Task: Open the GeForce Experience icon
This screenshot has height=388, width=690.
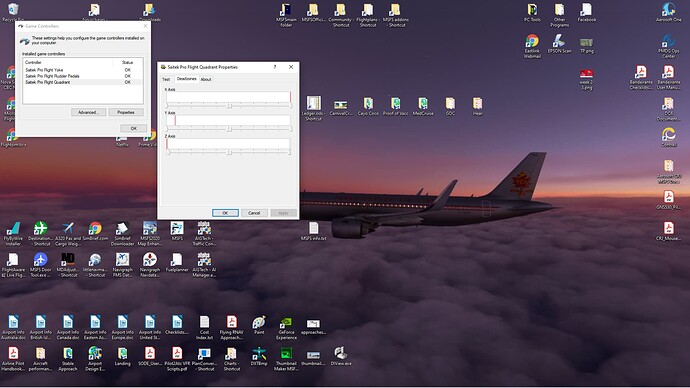Action: pyautogui.click(x=286, y=328)
